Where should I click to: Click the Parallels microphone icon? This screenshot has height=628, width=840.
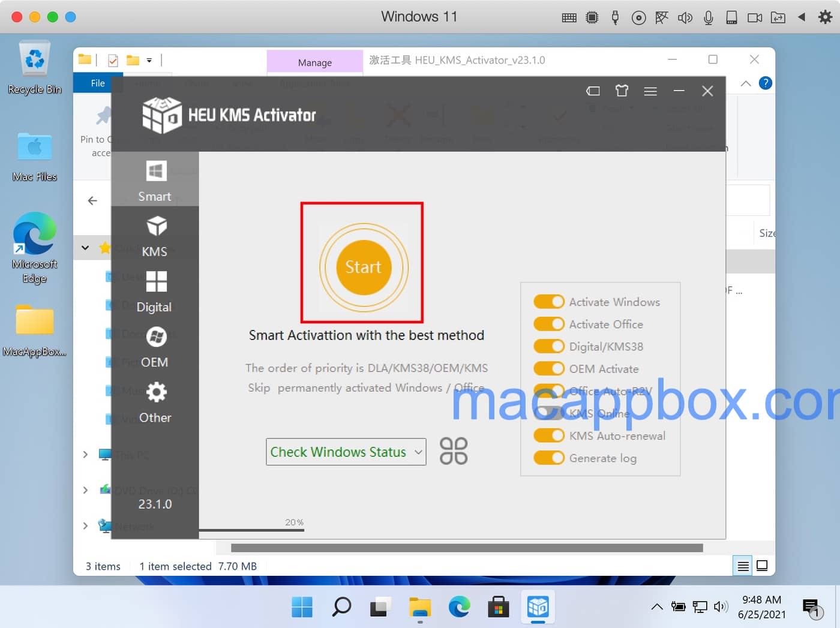[x=709, y=17]
